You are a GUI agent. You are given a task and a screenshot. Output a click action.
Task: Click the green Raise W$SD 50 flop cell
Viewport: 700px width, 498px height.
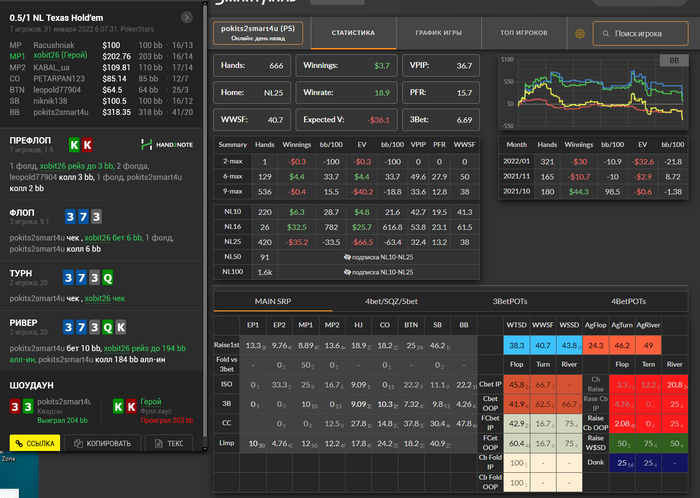[x=622, y=444]
